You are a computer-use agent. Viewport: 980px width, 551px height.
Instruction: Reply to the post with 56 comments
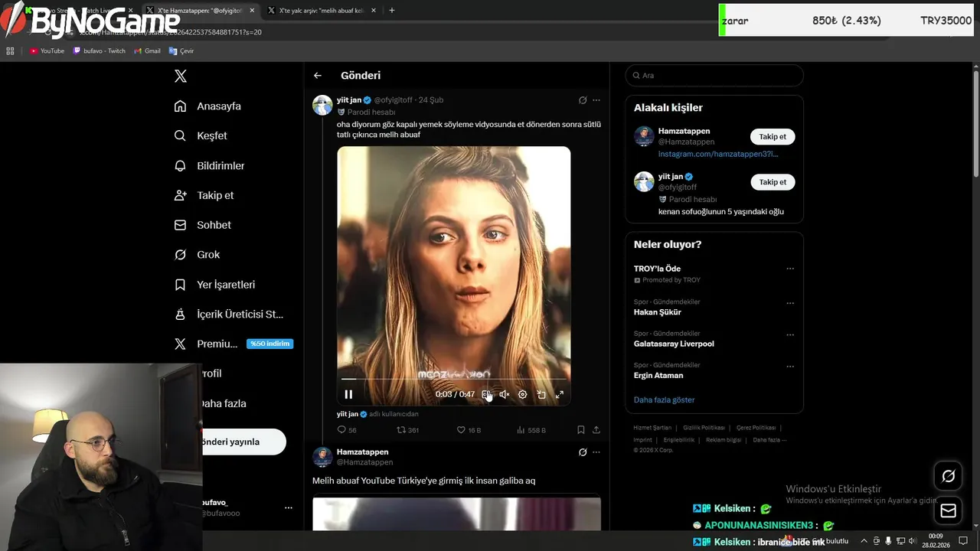point(347,430)
